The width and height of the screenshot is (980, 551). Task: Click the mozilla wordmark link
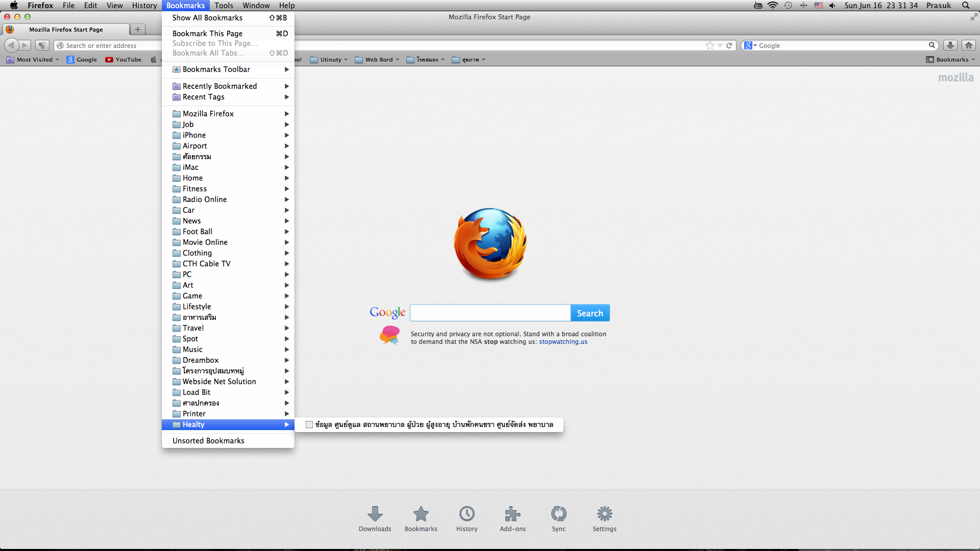pos(955,78)
